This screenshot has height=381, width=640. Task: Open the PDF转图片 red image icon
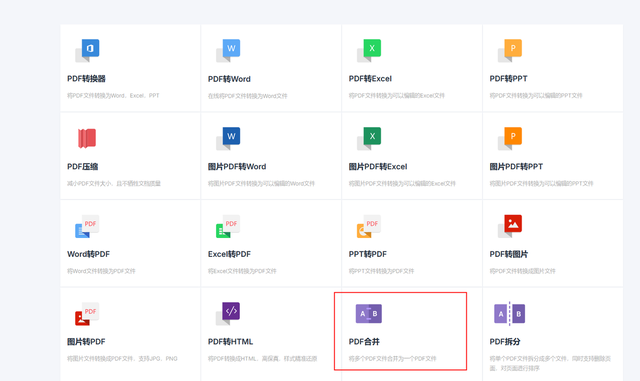pyautogui.click(x=510, y=226)
